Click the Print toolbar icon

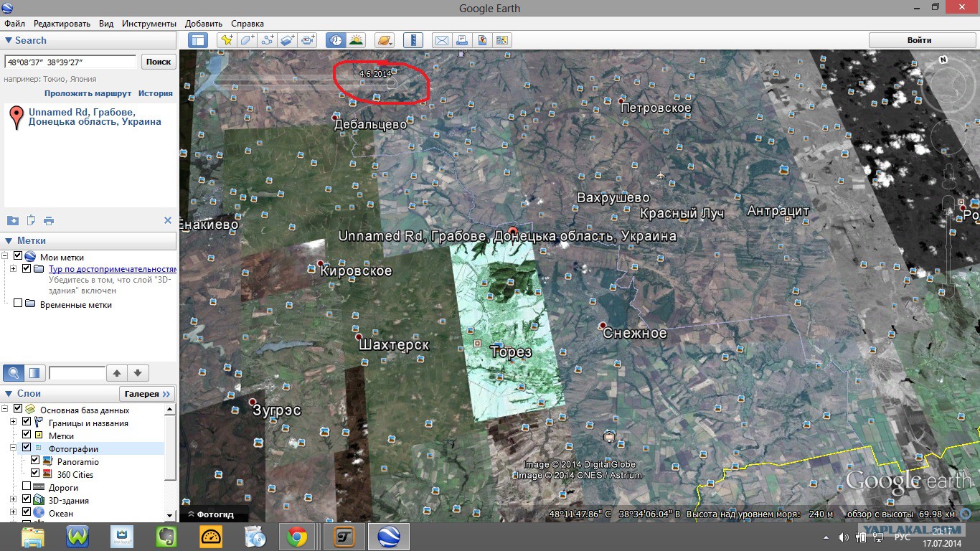point(462,40)
